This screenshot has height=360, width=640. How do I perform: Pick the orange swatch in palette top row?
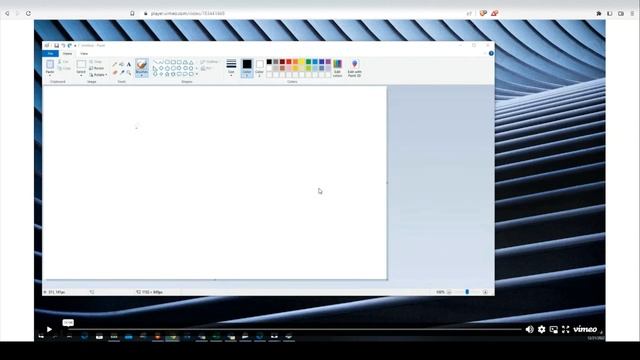[295, 62]
